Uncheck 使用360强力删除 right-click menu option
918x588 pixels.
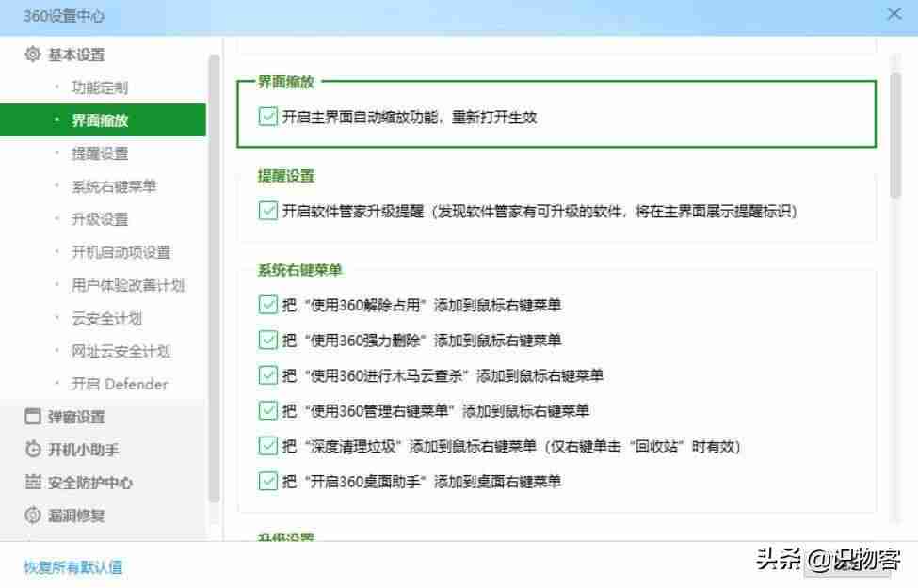[x=267, y=340]
